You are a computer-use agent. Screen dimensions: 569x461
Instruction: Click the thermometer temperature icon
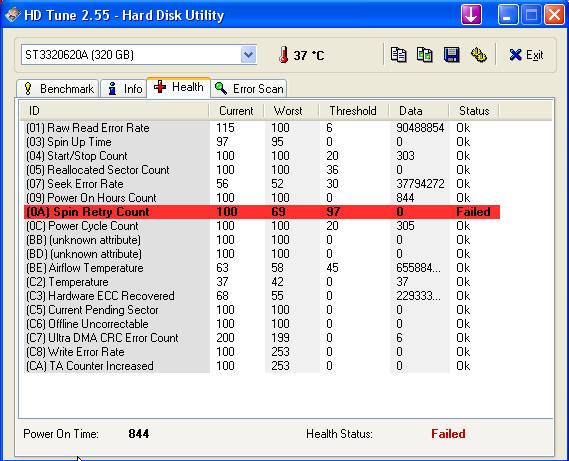(x=283, y=55)
